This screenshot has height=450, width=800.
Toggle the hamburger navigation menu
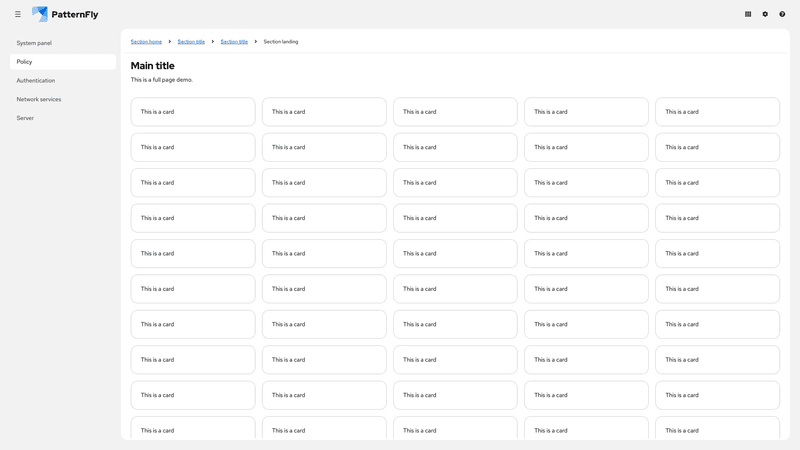tap(17, 14)
